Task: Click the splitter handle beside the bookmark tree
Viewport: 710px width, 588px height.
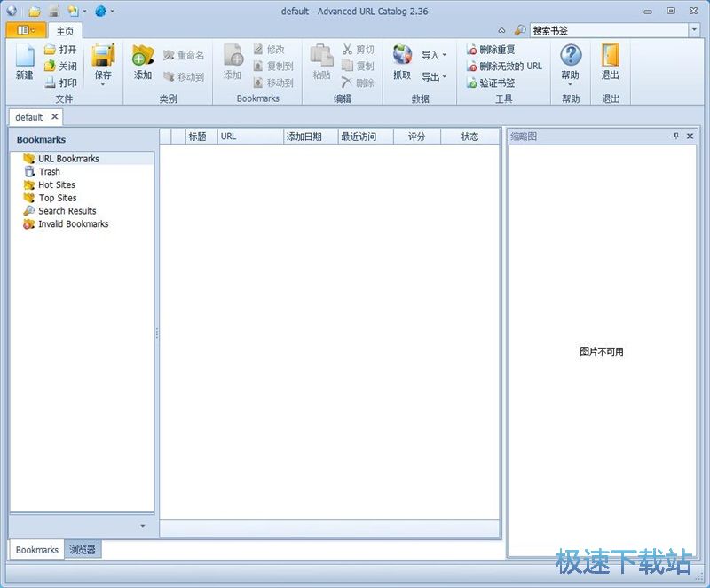Action: [x=157, y=333]
